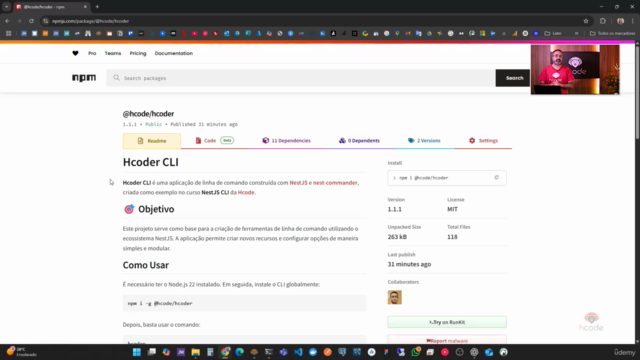Click the site info icon in address bar
The height and width of the screenshot is (360, 640).
[x=46, y=21]
